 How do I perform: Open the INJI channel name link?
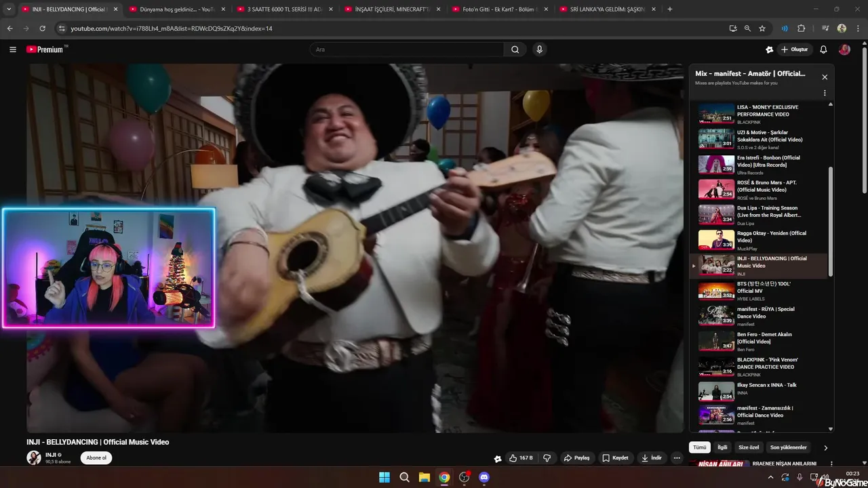[x=51, y=455]
